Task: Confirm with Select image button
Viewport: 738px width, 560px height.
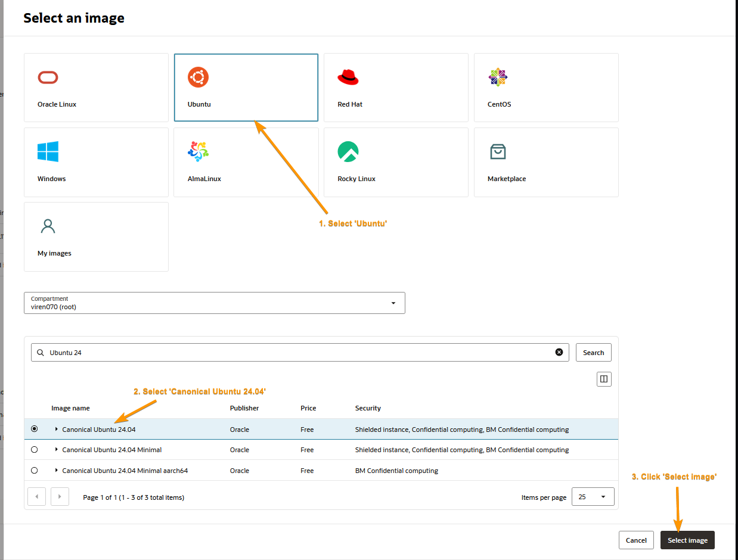Action: tap(687, 540)
